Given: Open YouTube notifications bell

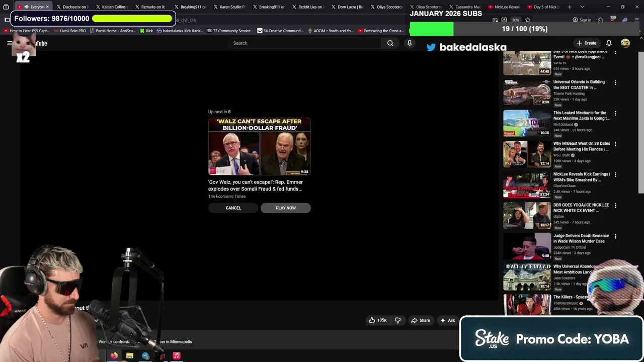Looking at the screenshot, I should [x=609, y=43].
